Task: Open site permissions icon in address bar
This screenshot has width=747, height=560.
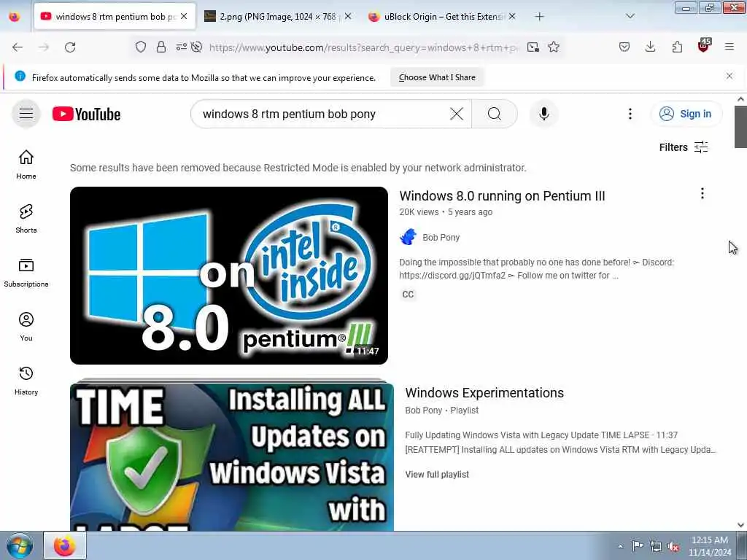Action: point(181,47)
